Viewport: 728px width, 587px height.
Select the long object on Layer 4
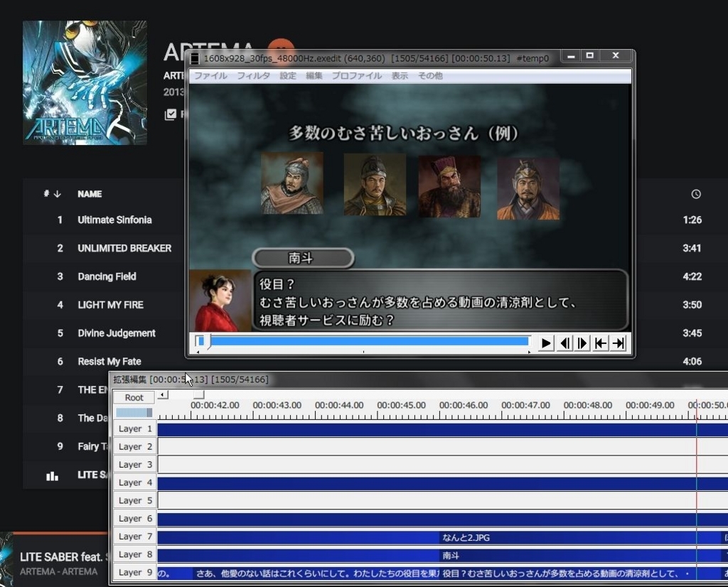click(442, 483)
